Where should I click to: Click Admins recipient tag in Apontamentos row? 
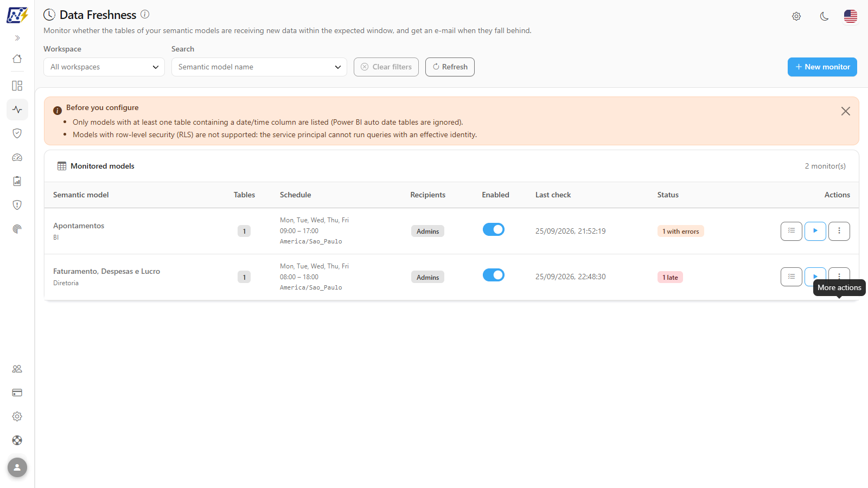pos(427,231)
